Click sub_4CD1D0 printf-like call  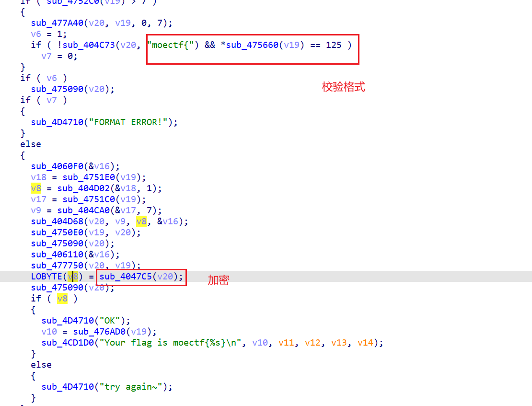pos(68,343)
